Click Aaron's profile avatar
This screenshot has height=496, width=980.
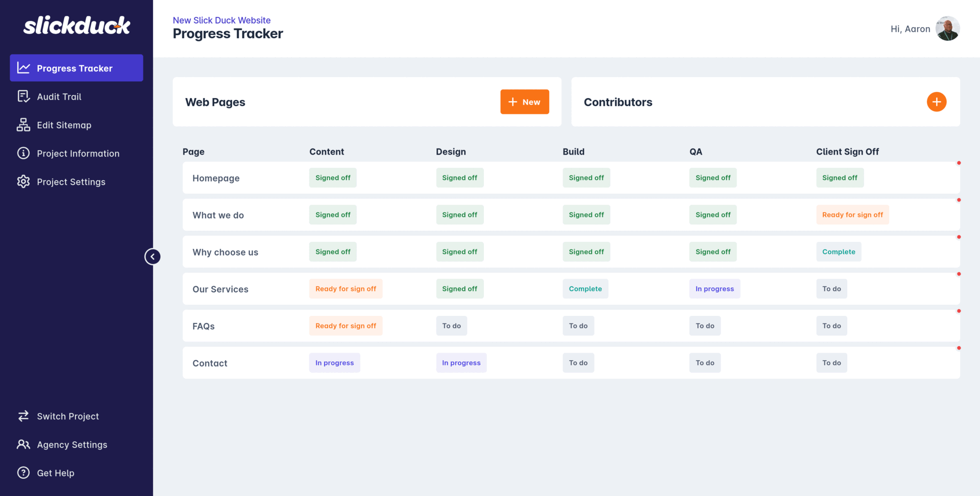[x=947, y=29]
